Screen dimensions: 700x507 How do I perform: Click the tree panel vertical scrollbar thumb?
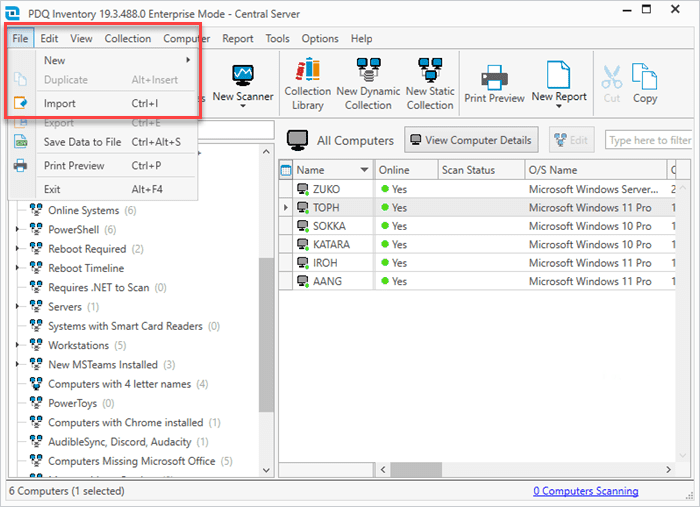266,335
